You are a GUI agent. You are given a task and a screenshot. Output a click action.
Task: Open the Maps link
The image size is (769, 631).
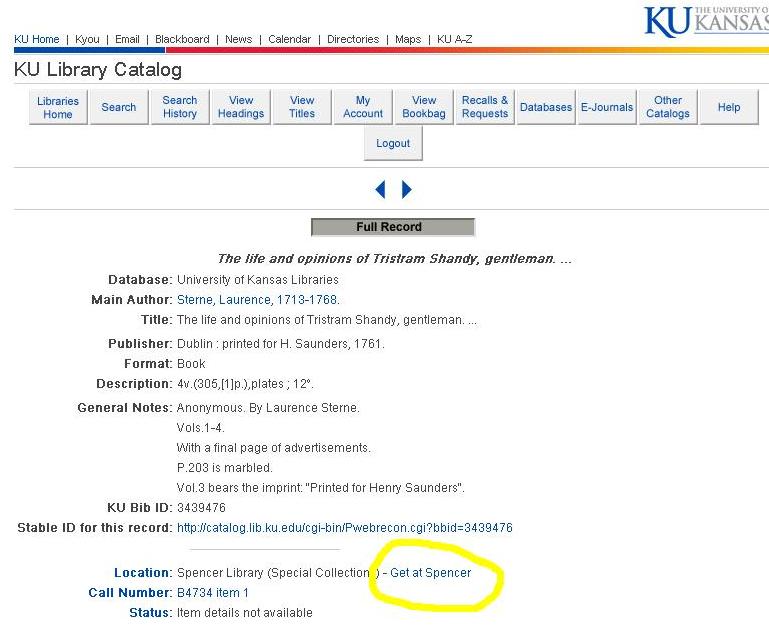408,39
